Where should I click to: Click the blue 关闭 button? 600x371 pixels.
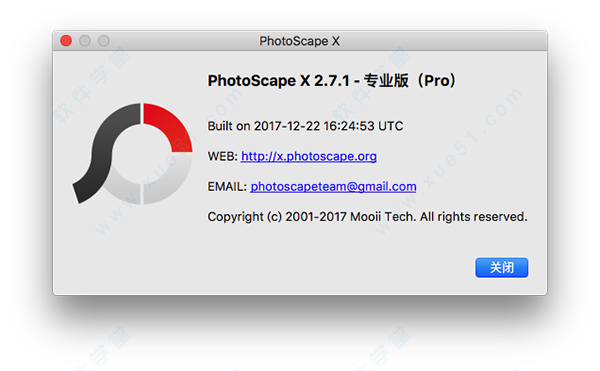[x=502, y=267]
